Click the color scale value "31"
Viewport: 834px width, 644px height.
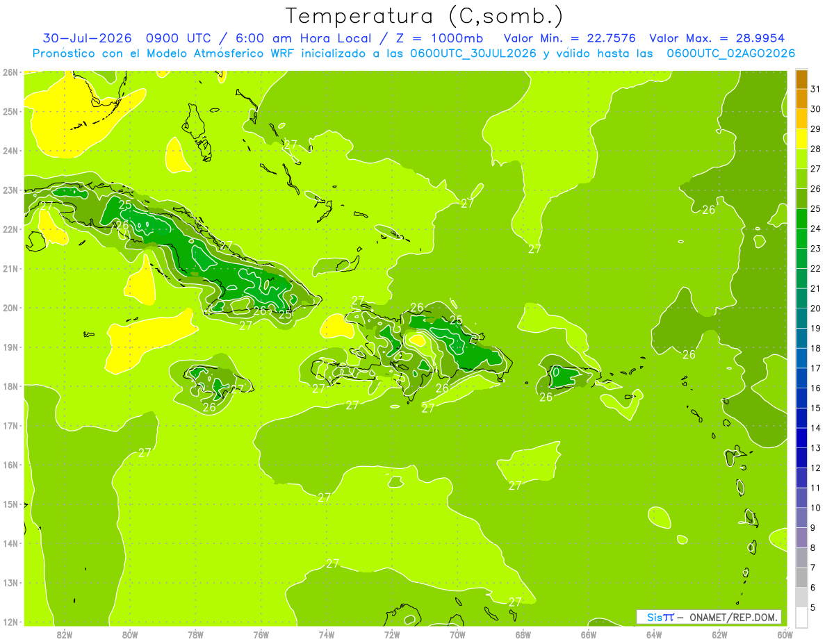pos(815,89)
